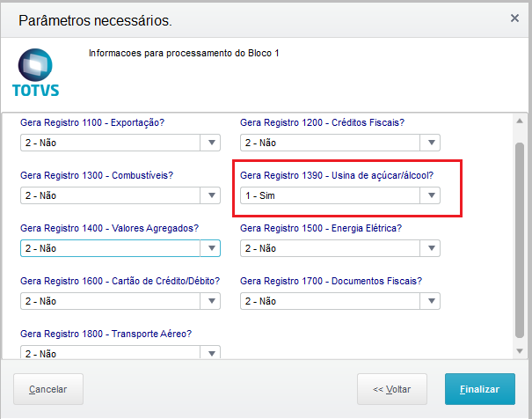
Task: Click the Registro 1390 field showing 1 - Sim
Action: 330,195
